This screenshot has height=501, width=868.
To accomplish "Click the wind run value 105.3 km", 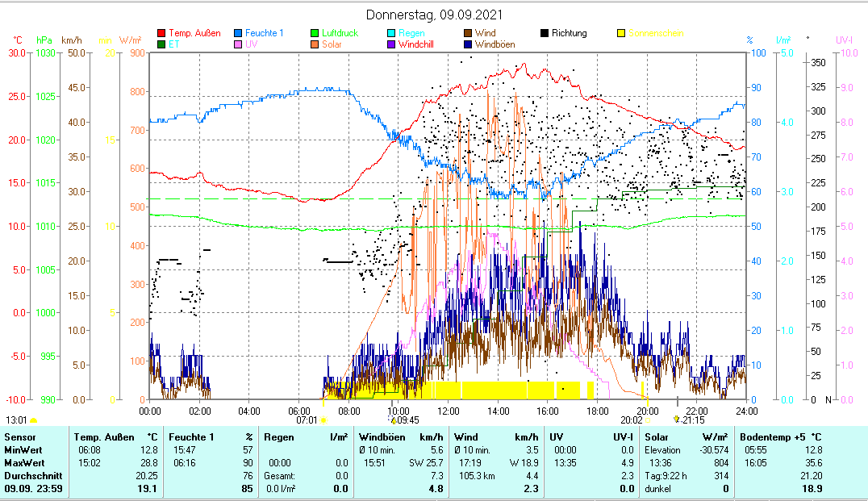I will coord(478,475).
